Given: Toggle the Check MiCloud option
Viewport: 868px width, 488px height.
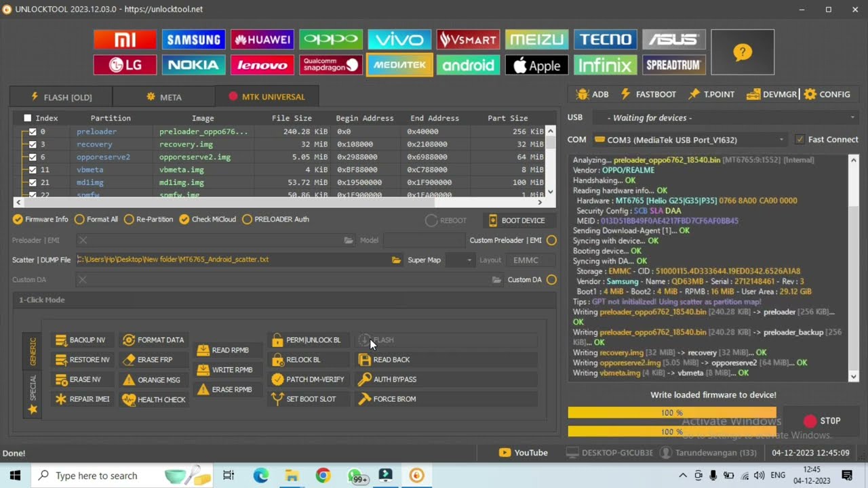Looking at the screenshot, I should (x=208, y=220).
